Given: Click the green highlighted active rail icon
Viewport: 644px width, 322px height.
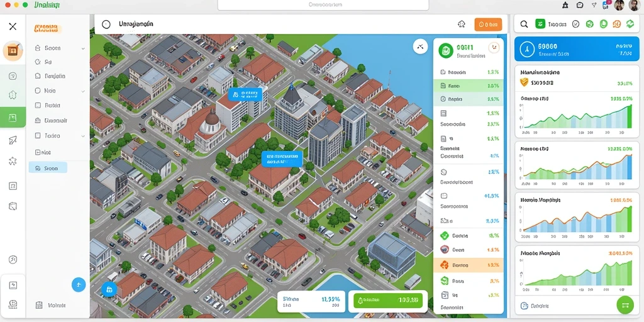Looking at the screenshot, I should coord(13,118).
